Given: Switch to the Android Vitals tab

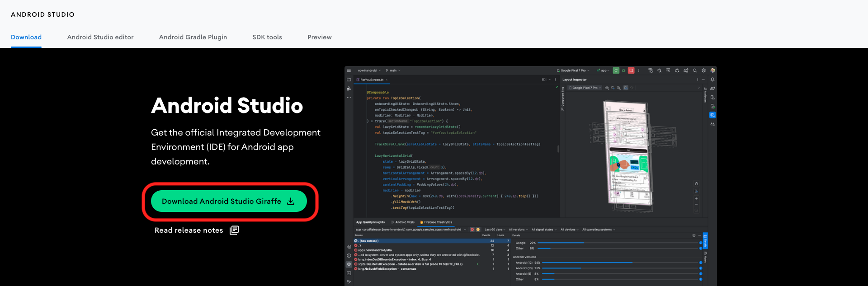Looking at the screenshot, I should click(x=403, y=222).
